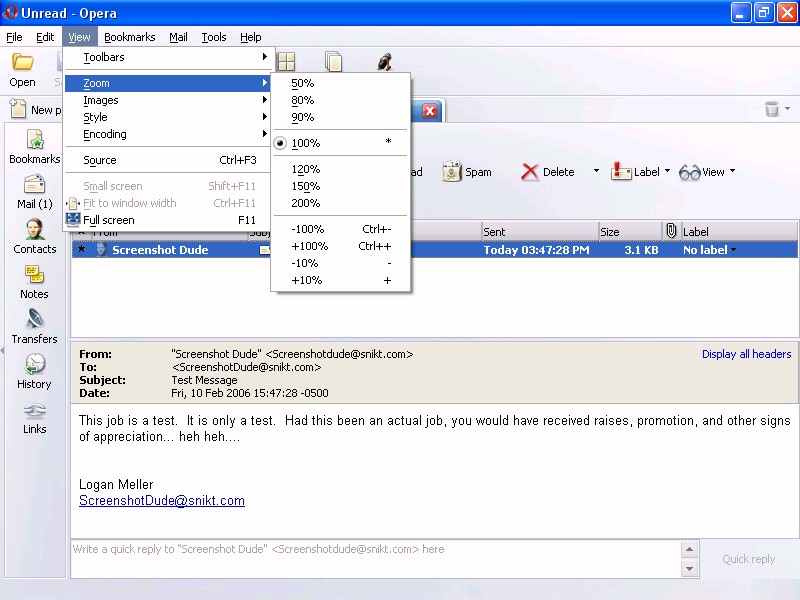Viewport: 800px width, 600px height.
Task: Open the No label dropdown in message row
Action: (x=734, y=250)
